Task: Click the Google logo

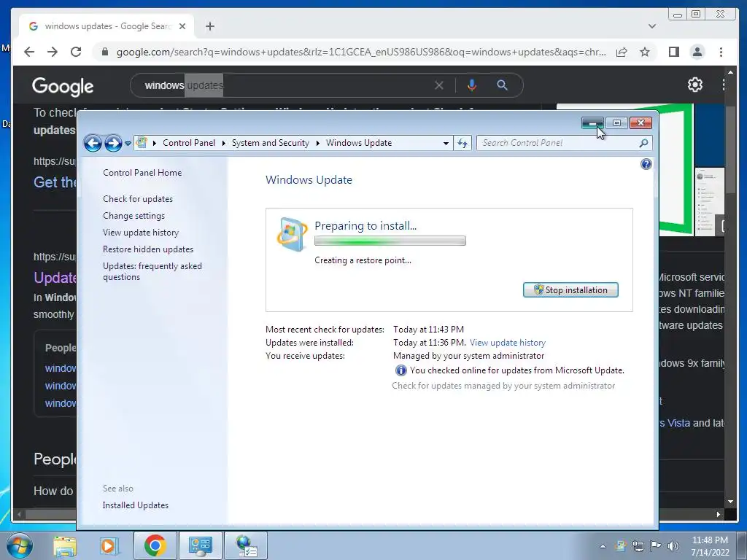Action: 63,86
